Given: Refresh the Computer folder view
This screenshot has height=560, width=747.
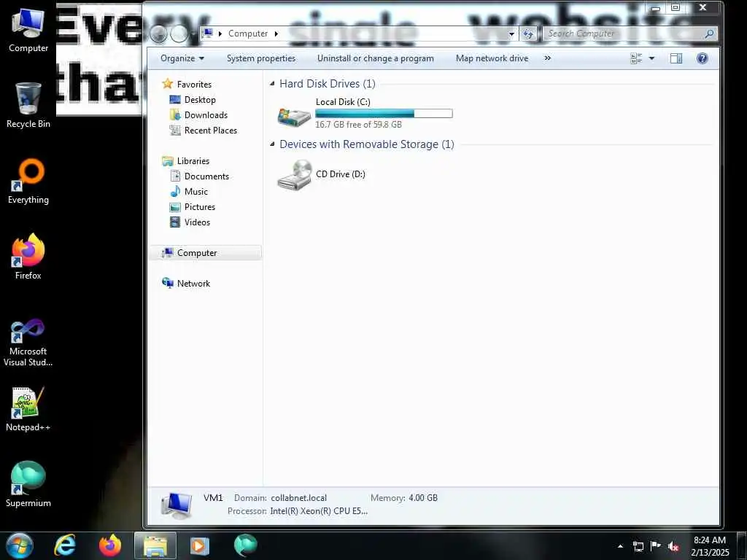Looking at the screenshot, I should click(528, 34).
